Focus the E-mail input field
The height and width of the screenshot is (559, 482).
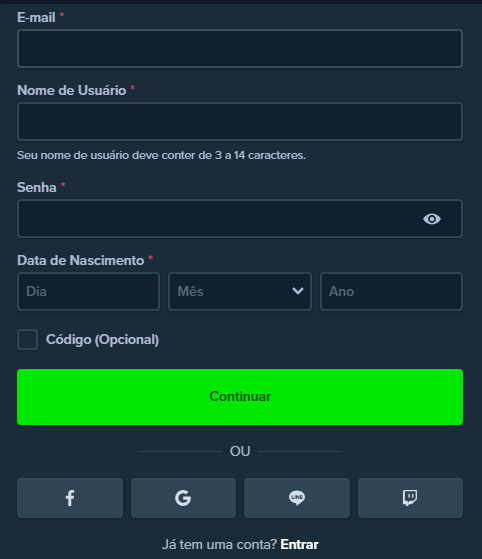pos(240,48)
